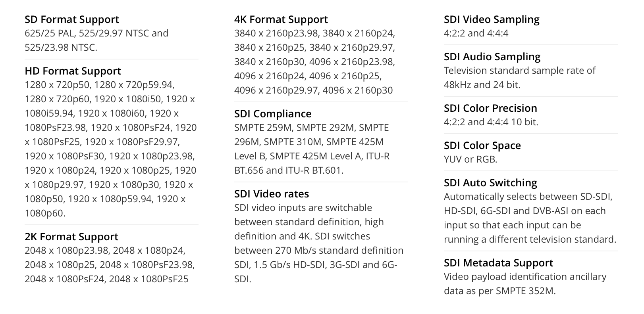644x314 pixels.
Task: Click the SDI Auto Switching heading
Action: click(490, 183)
